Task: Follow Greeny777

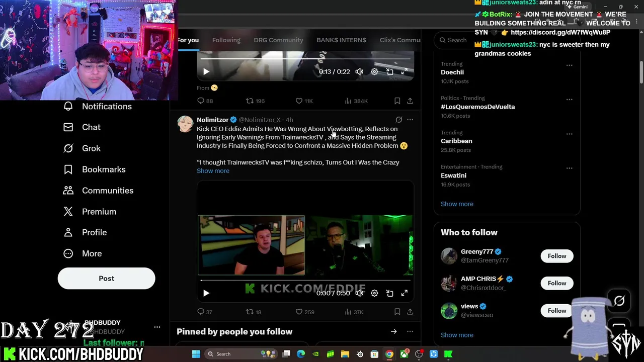Action: pos(556,256)
